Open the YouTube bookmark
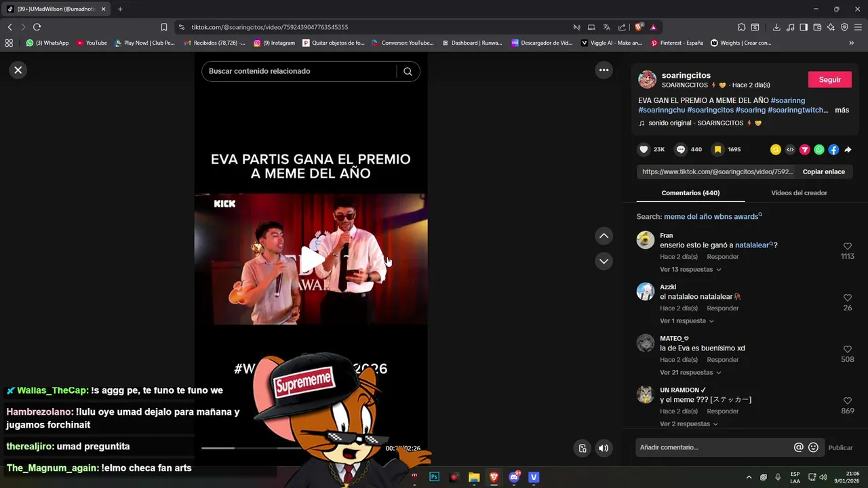This screenshot has width=868, height=488. click(92, 43)
